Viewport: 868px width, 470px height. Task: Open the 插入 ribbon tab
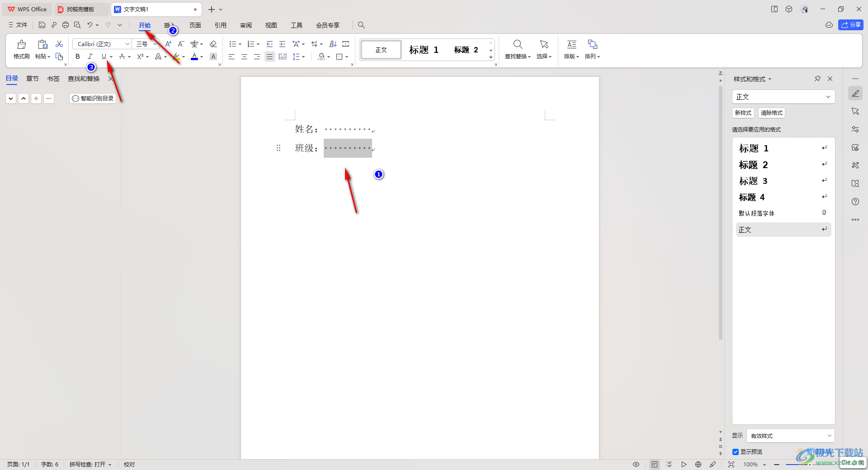pos(169,25)
